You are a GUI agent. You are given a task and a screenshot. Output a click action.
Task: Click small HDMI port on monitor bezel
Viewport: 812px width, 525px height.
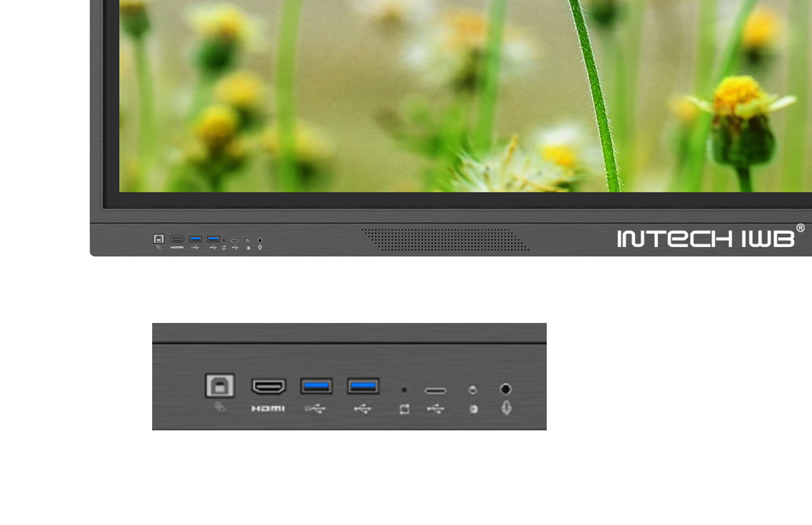click(x=177, y=239)
